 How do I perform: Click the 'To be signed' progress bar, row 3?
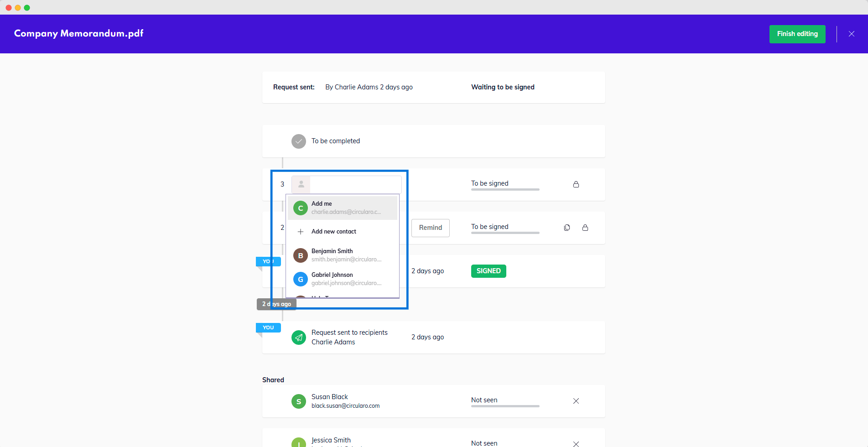(x=505, y=189)
